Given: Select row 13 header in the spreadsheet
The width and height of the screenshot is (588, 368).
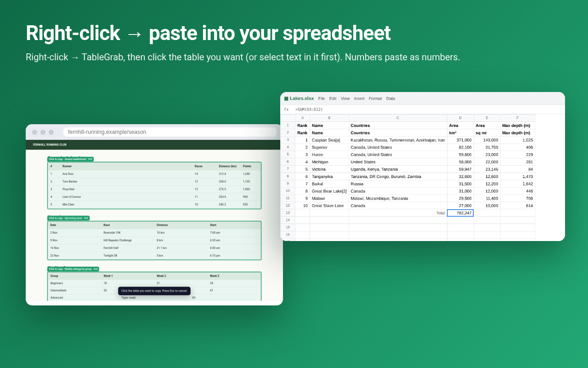Looking at the screenshot, I should click(288, 213).
